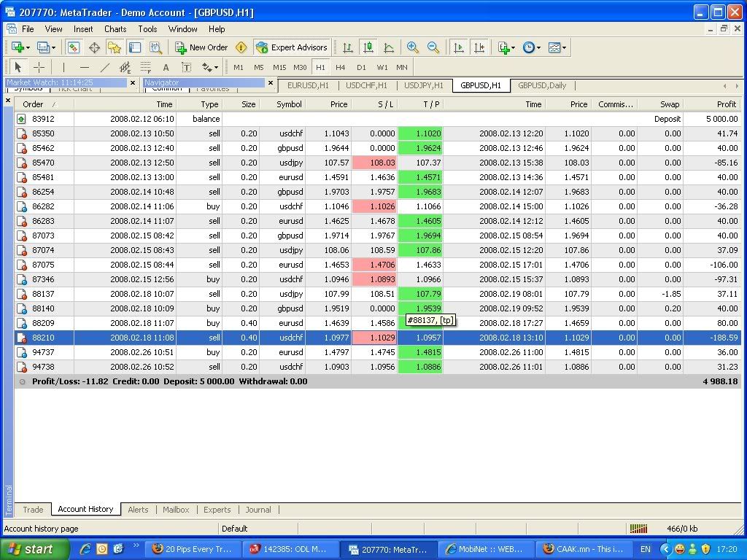The width and height of the screenshot is (747, 560).
Task: Switch chart to line chart icon
Action: (x=389, y=47)
